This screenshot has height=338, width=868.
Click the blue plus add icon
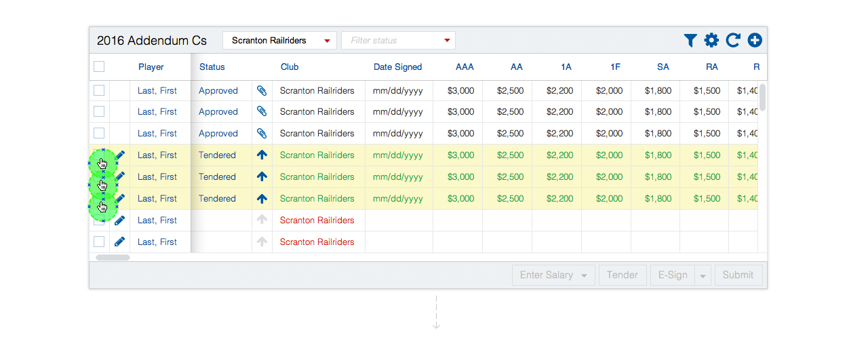point(755,41)
